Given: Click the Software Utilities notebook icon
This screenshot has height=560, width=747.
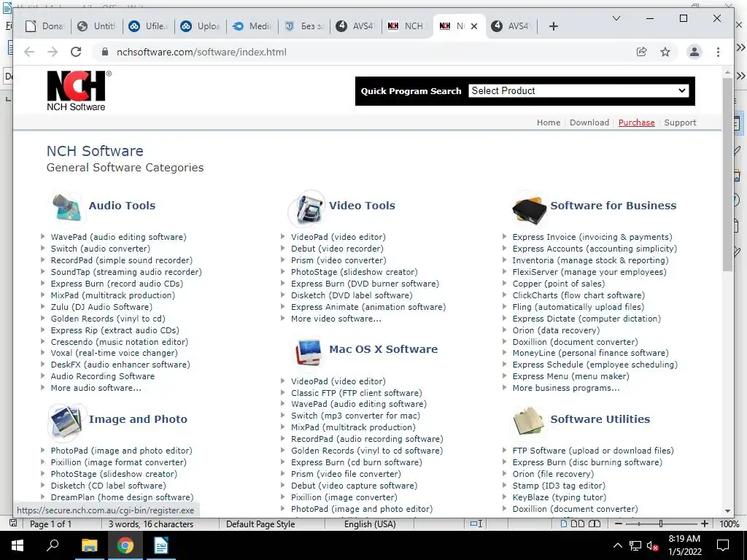Looking at the screenshot, I should click(x=528, y=421).
